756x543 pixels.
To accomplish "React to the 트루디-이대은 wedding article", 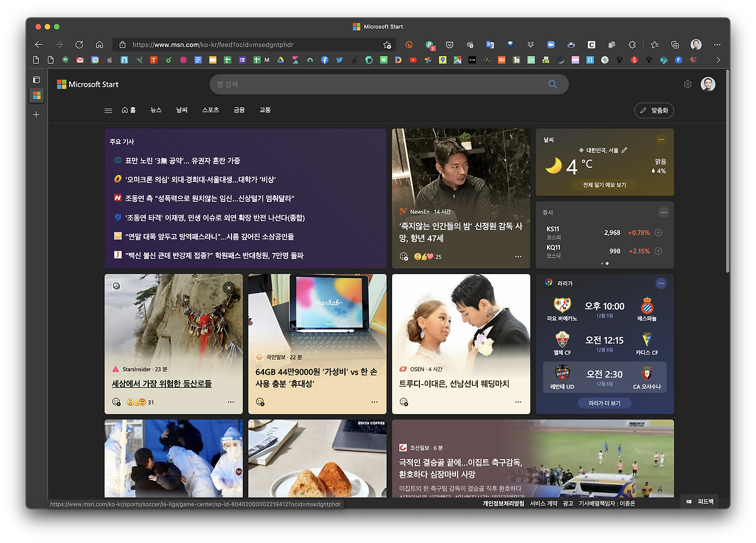I will coord(404,402).
